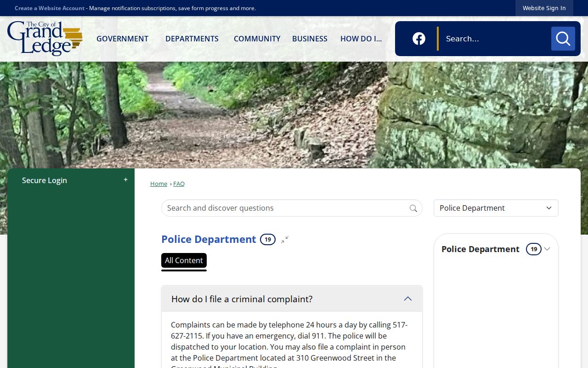This screenshot has width=588, height=368.
Task: Go to the Home breadcrumb link
Action: click(158, 184)
